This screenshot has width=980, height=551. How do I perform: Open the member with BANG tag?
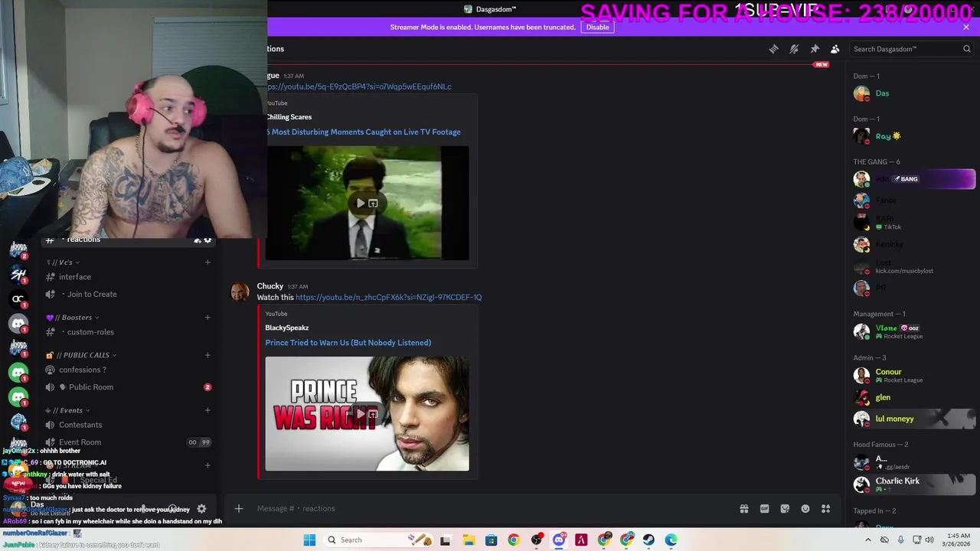pos(913,179)
